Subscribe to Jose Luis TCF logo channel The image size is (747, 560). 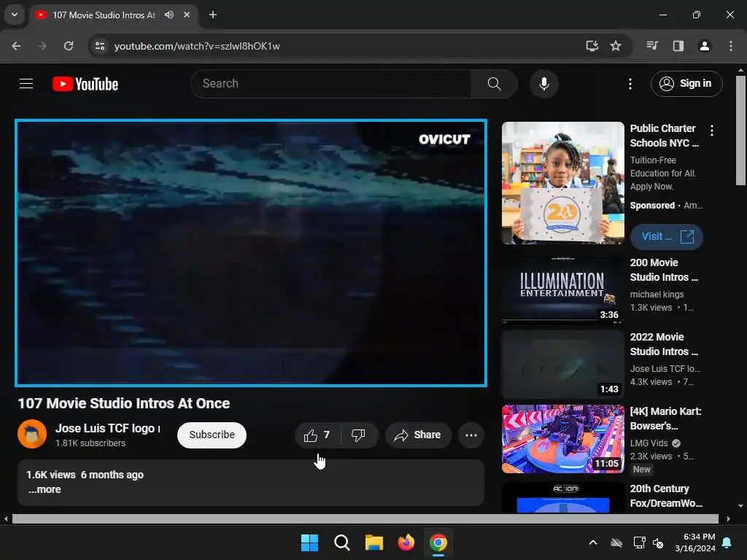[x=212, y=435]
